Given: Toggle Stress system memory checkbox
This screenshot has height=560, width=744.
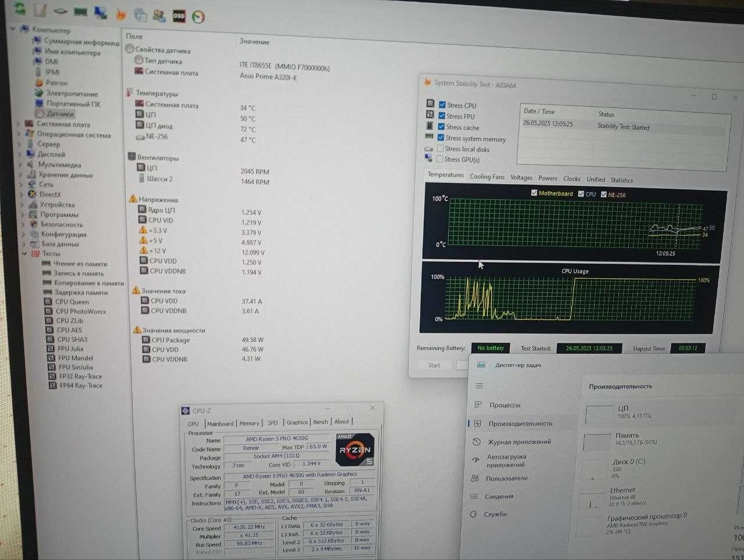Looking at the screenshot, I should click(441, 138).
